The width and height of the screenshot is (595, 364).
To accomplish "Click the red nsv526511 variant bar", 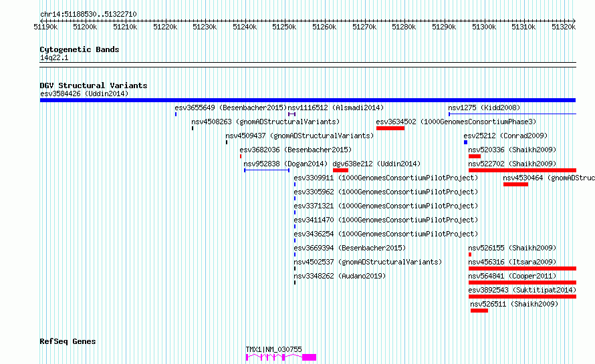I will point(479,311).
